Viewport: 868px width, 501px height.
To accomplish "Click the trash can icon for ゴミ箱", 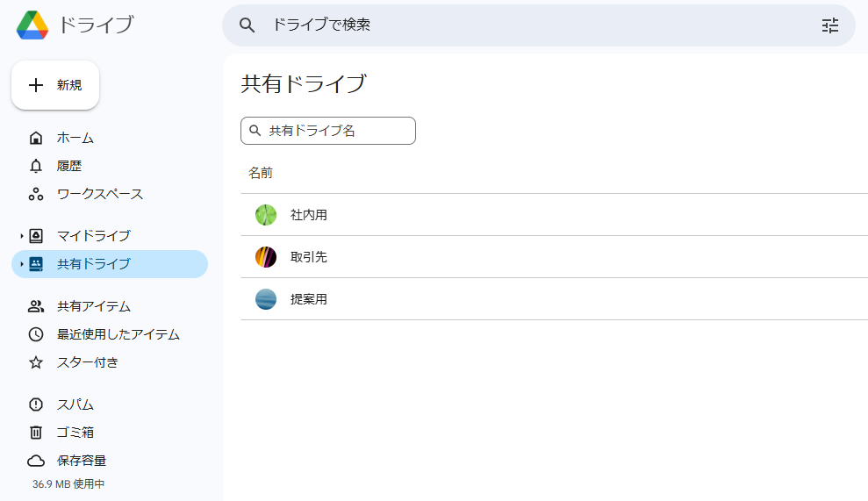I will pyautogui.click(x=36, y=433).
